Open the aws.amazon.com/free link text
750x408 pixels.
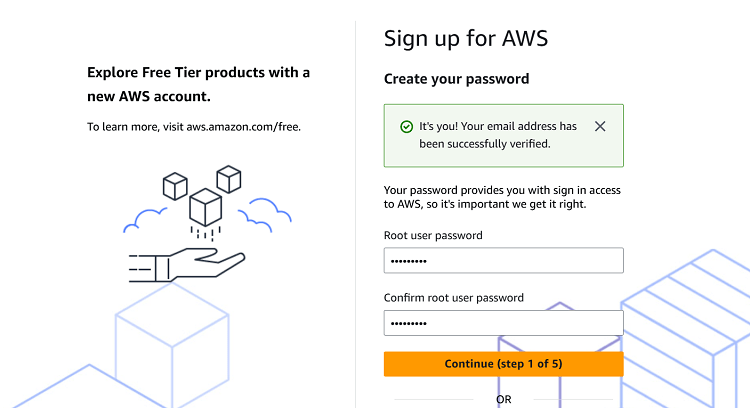coord(243,127)
